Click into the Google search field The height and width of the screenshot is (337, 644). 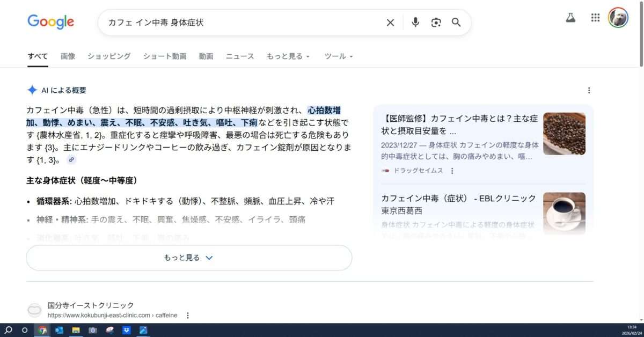coord(241,23)
